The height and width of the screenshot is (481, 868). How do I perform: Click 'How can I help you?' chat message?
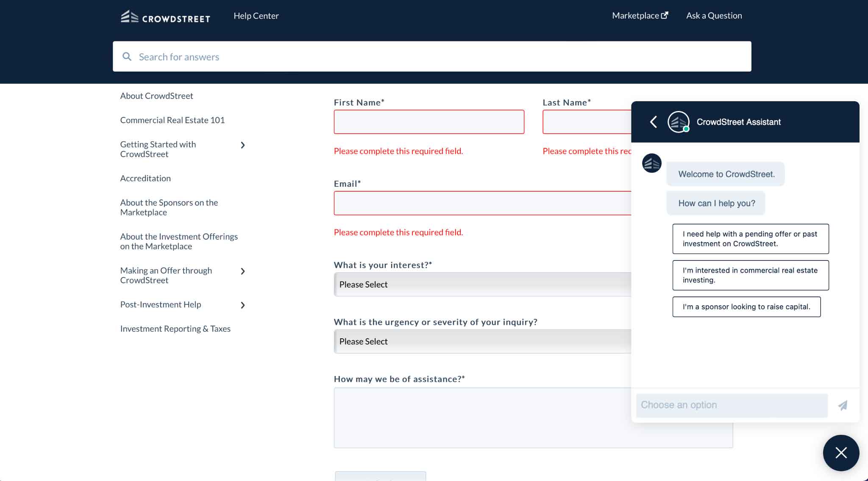pos(716,203)
